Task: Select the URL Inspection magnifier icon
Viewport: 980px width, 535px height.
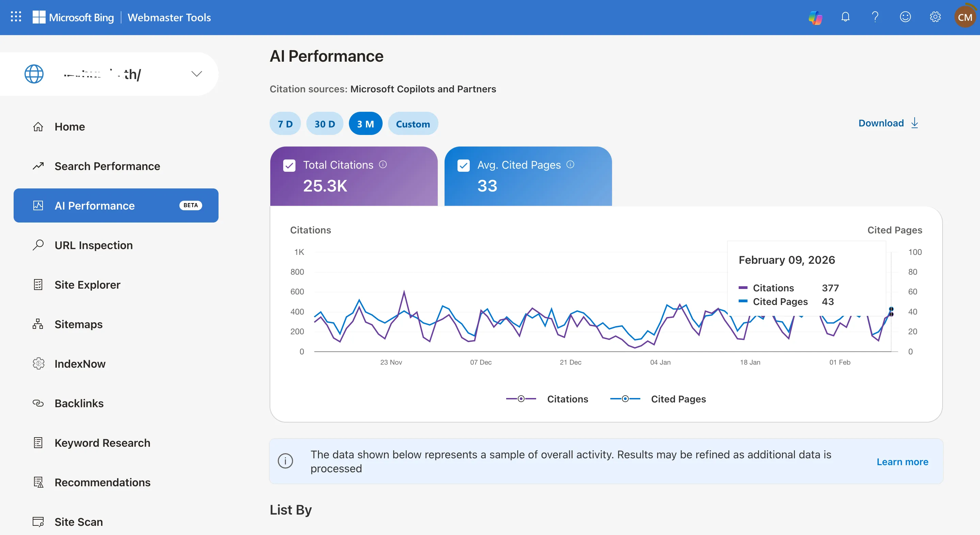Action: tap(38, 245)
